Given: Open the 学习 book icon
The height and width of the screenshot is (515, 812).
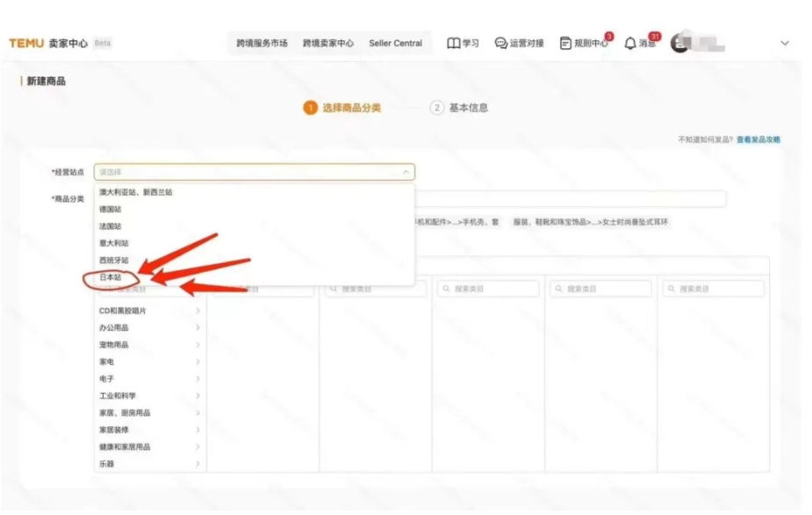Looking at the screenshot, I should click(x=454, y=44).
